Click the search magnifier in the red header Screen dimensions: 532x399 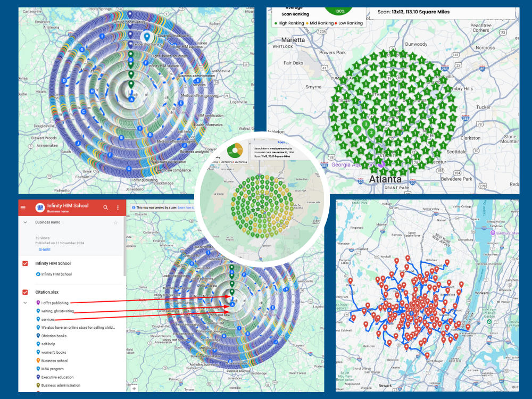(106, 207)
